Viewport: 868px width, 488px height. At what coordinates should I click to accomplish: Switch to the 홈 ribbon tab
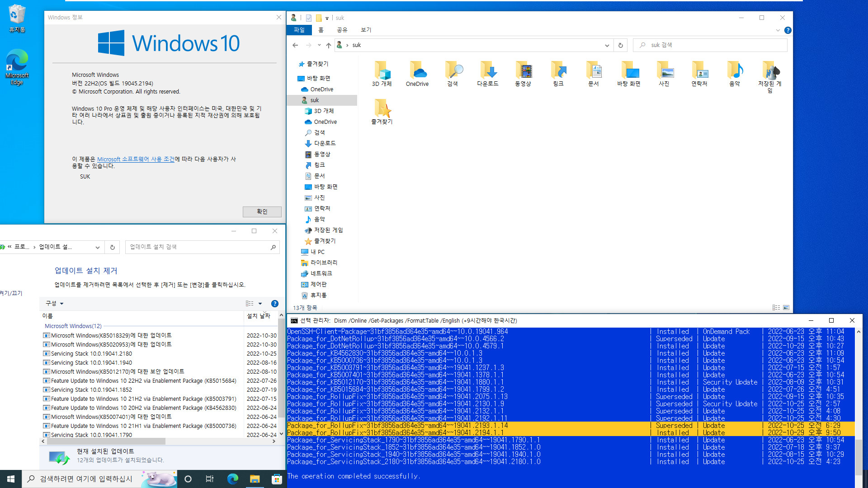[x=321, y=30]
